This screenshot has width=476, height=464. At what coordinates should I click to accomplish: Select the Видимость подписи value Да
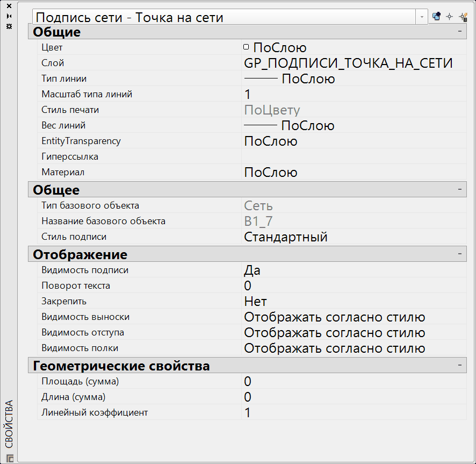click(x=253, y=270)
